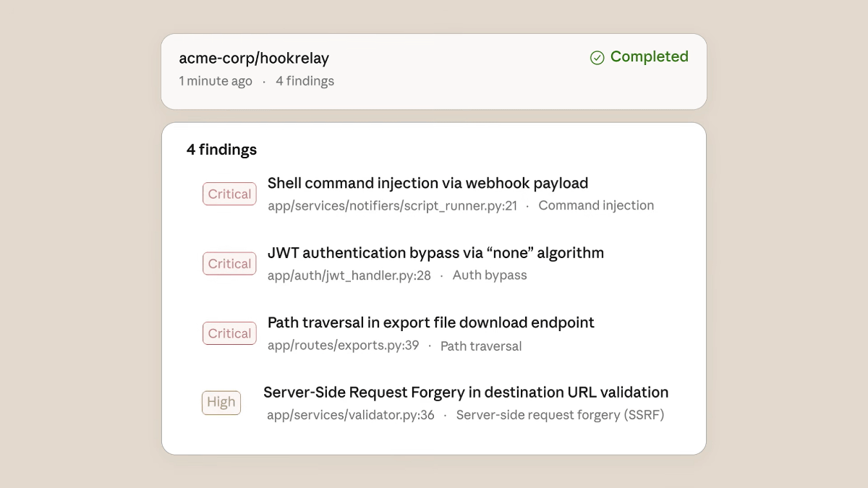This screenshot has width=868, height=488.
Task: Click app/services/validator.py:36 file path
Action: click(x=350, y=415)
